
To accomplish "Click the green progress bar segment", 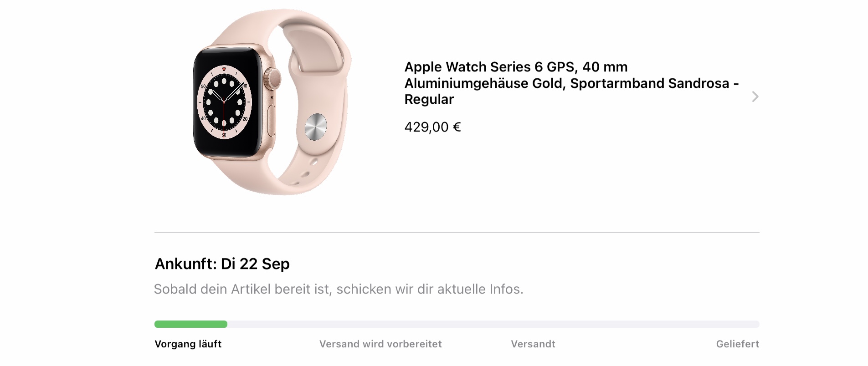I will point(190,324).
